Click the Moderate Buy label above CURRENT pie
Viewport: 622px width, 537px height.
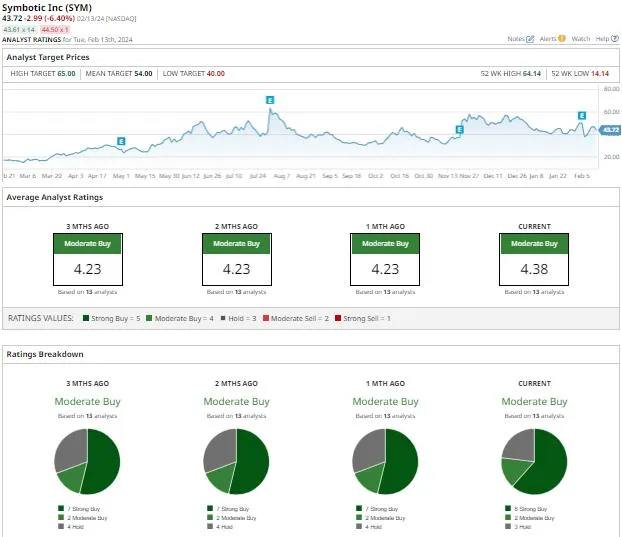pos(534,401)
